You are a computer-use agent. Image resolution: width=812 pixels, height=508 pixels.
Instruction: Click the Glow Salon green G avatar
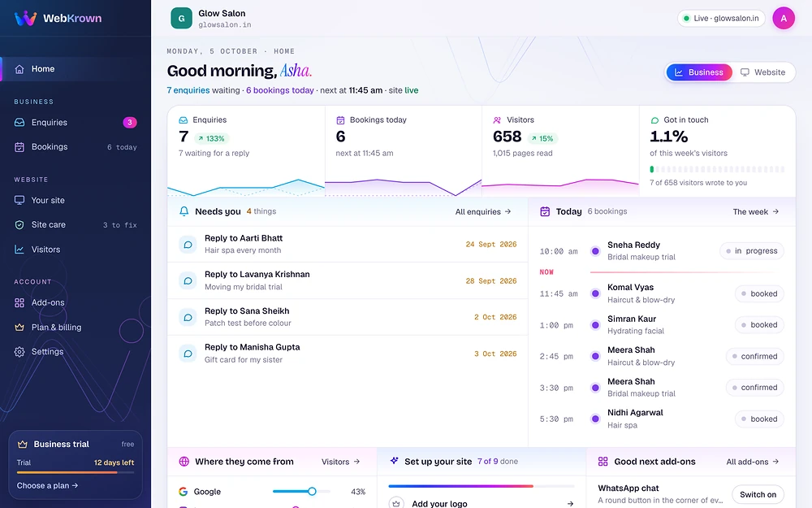pos(181,18)
